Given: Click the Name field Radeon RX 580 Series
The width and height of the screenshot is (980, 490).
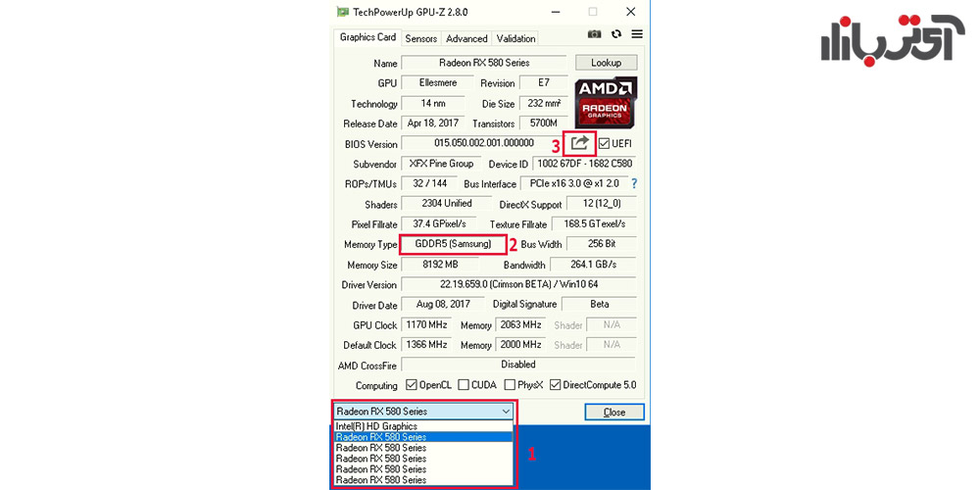Looking at the screenshot, I should tap(484, 63).
